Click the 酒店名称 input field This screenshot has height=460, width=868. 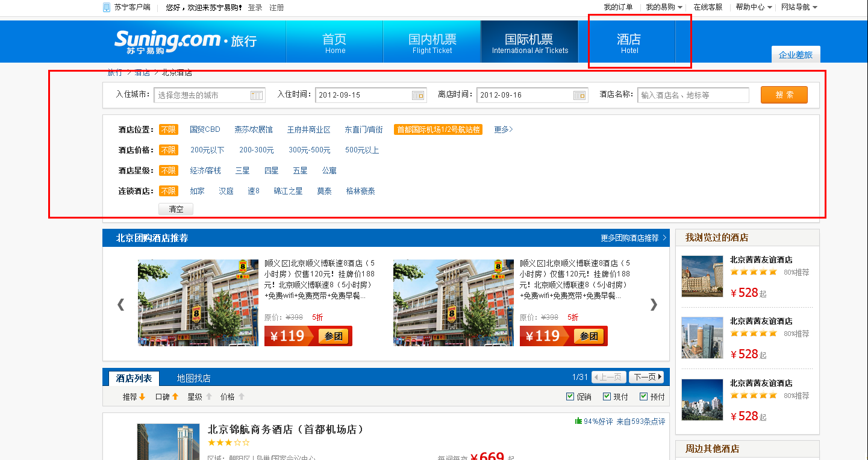693,95
